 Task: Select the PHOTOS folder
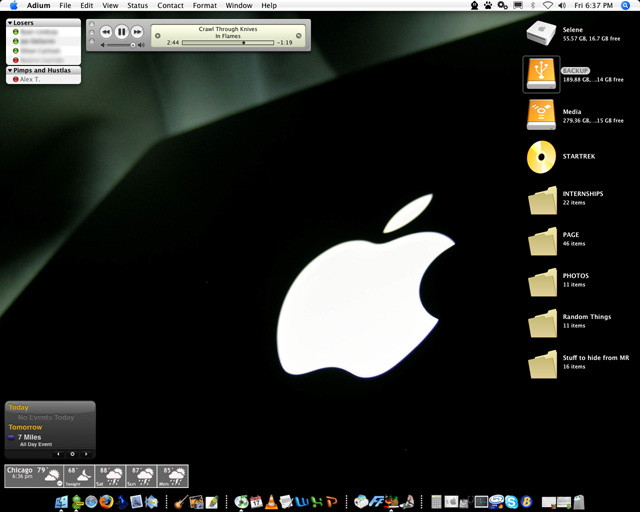[x=542, y=282]
